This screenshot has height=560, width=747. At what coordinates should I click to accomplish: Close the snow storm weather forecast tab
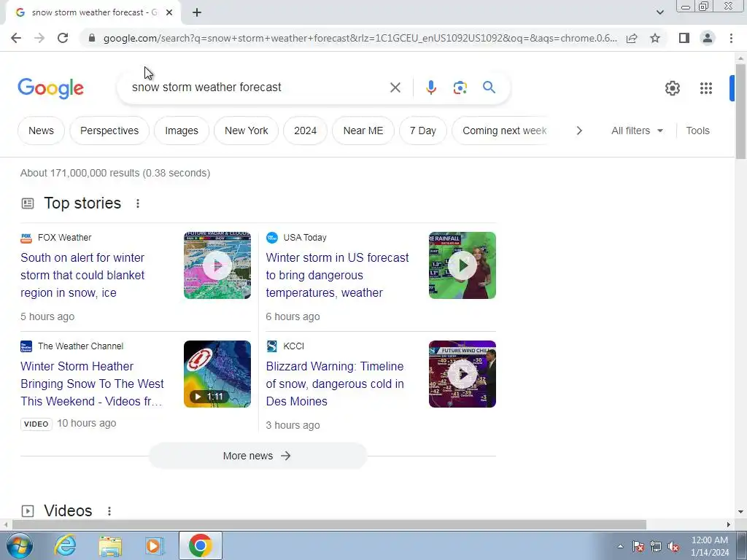tap(169, 13)
